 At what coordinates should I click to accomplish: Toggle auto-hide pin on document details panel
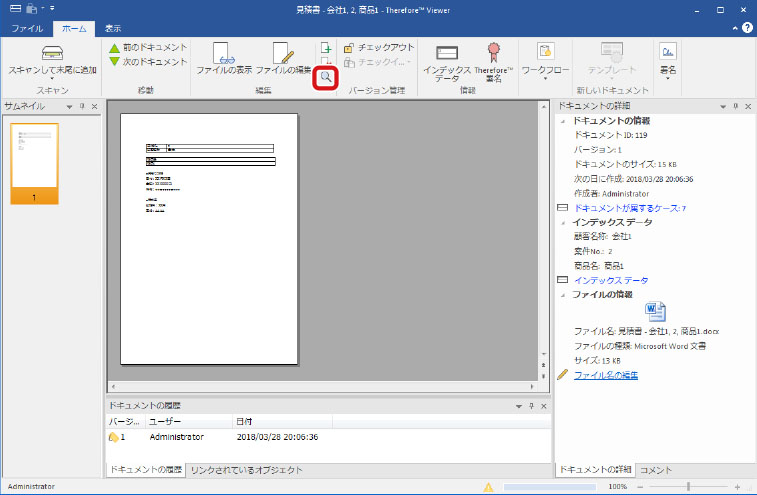pos(735,106)
